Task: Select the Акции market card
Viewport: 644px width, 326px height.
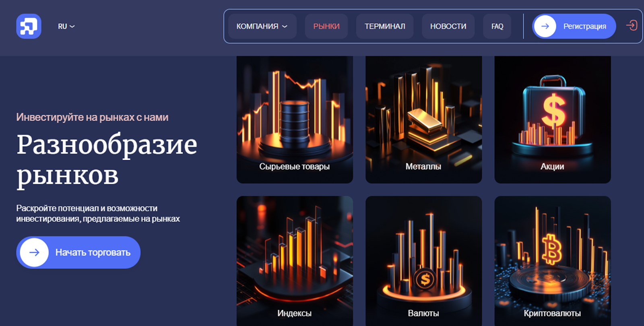Action: (x=553, y=120)
